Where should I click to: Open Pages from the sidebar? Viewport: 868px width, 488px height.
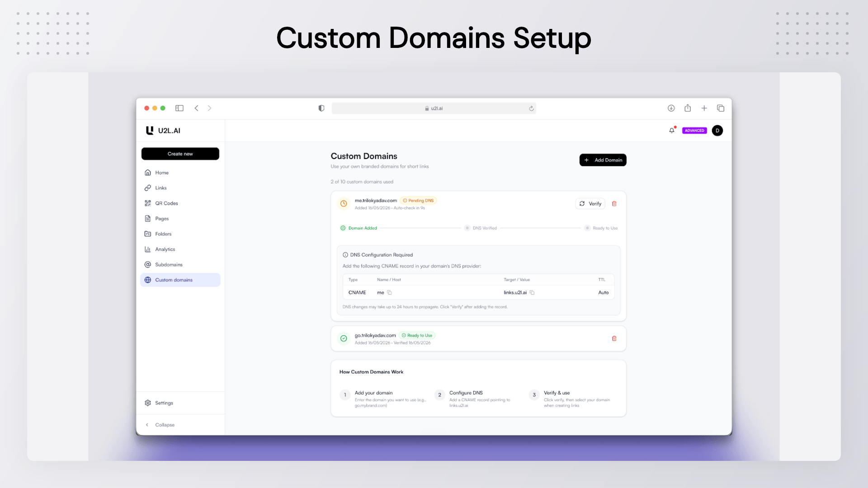pos(180,219)
